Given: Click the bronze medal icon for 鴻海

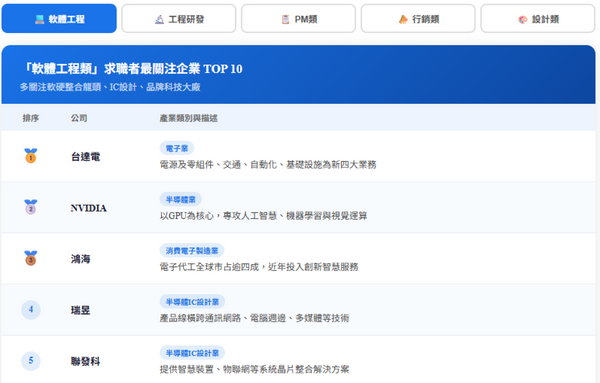Looking at the screenshot, I should [x=31, y=258].
